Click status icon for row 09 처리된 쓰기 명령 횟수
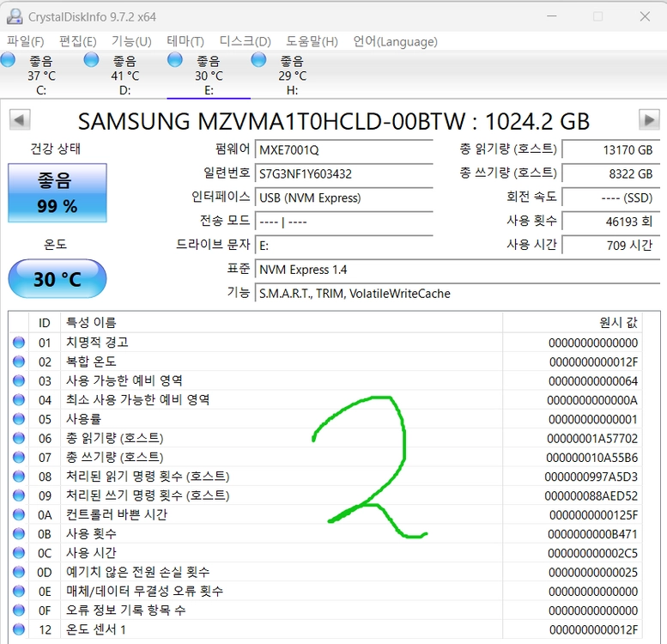The image size is (667, 644). [19, 495]
